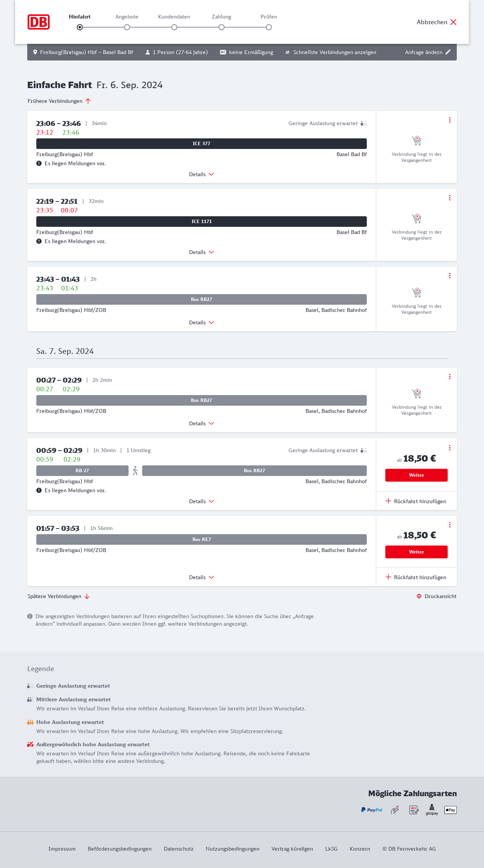Image resolution: width=484 pixels, height=868 pixels.
Task: Select the Angebote step circle
Action: tap(127, 27)
